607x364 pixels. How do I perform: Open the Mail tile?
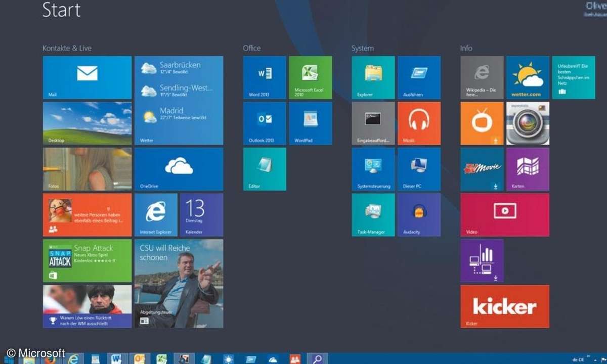coord(87,77)
